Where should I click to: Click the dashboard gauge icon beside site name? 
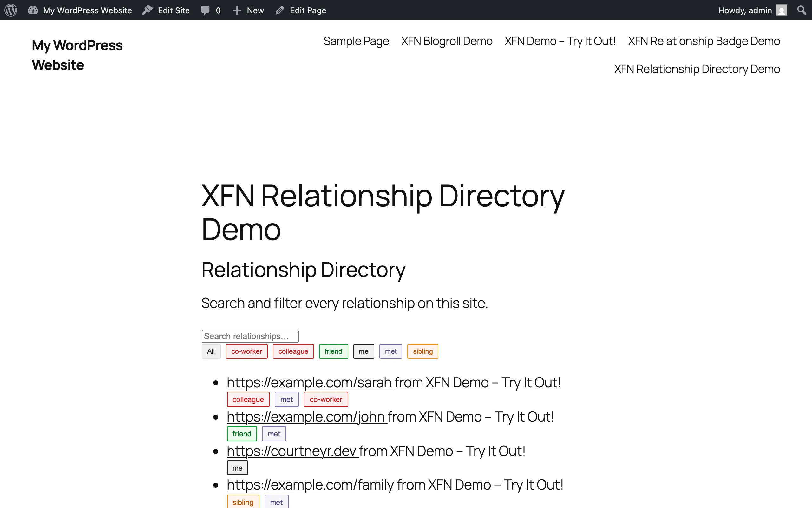[33, 10]
